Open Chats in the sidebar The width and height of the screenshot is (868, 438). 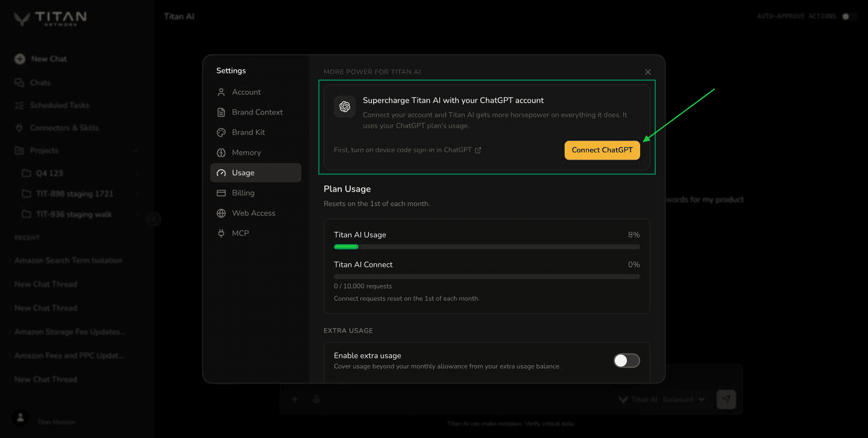[33, 83]
